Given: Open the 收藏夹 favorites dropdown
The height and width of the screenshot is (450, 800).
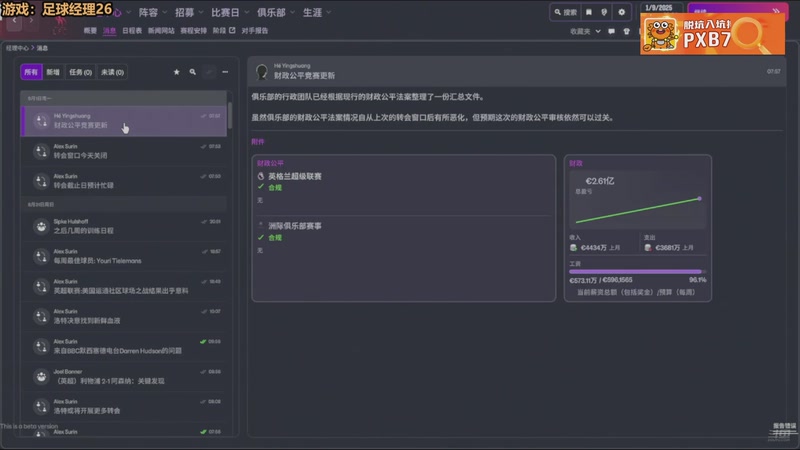Looking at the screenshot, I should point(585,31).
